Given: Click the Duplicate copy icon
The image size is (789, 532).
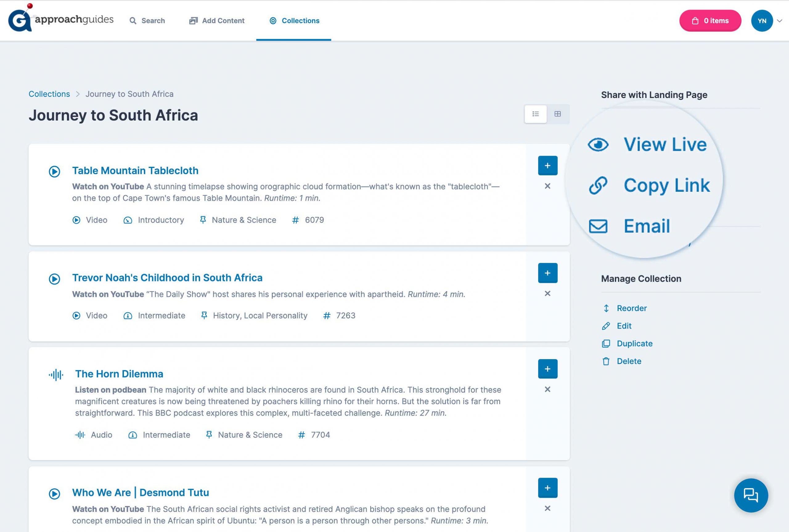Looking at the screenshot, I should (606, 344).
